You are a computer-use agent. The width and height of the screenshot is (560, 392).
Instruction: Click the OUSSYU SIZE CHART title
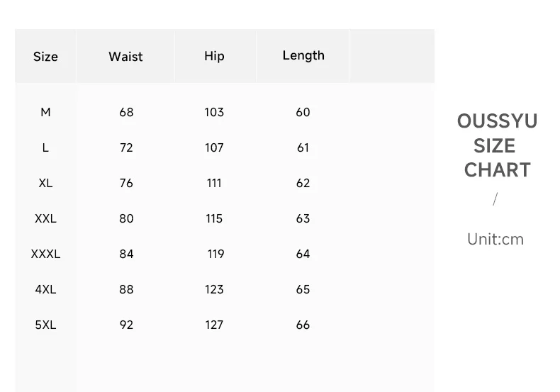[497, 145]
